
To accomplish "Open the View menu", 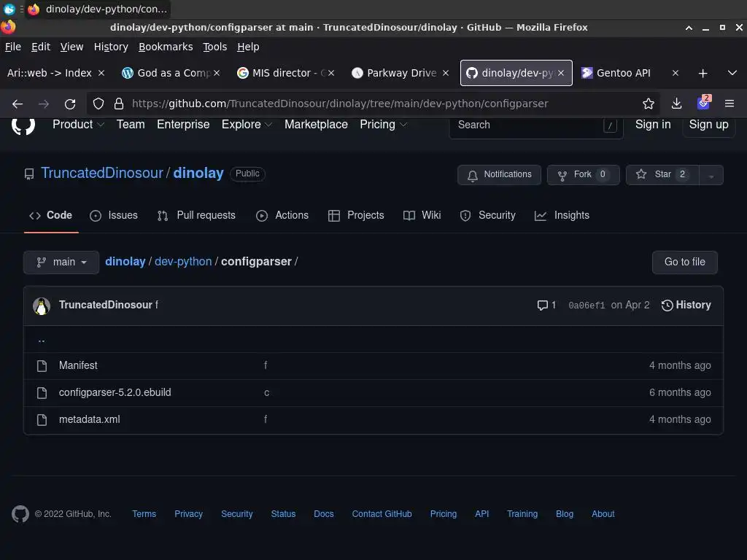I will click(71, 47).
